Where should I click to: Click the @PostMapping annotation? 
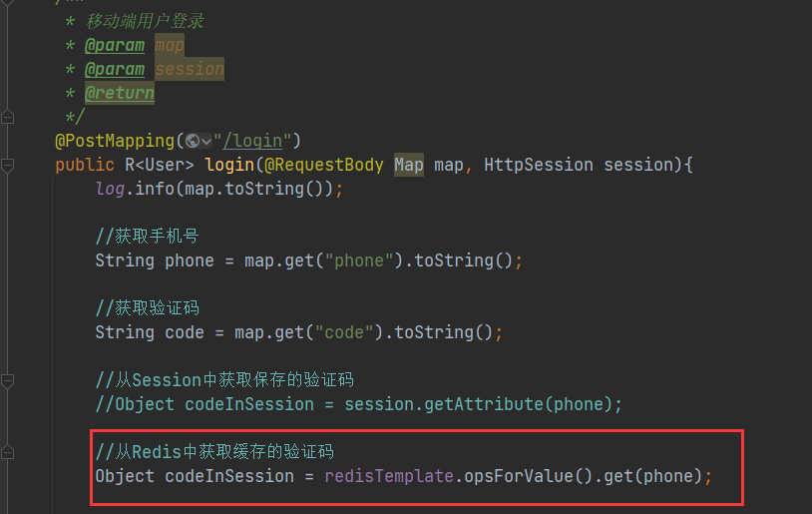click(115, 141)
